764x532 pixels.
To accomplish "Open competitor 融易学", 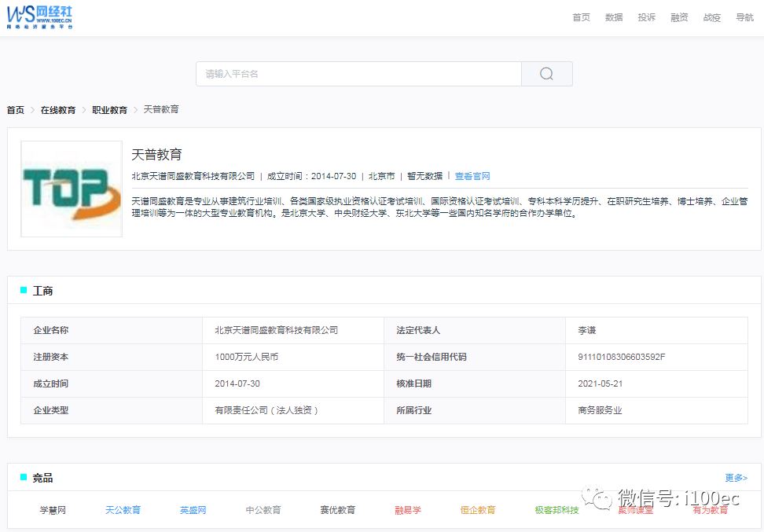I will click(408, 510).
